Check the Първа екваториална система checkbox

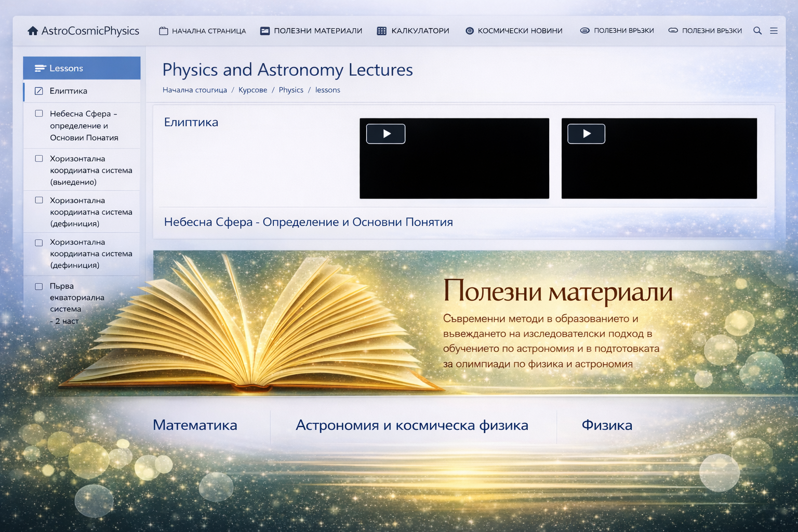[39, 286]
